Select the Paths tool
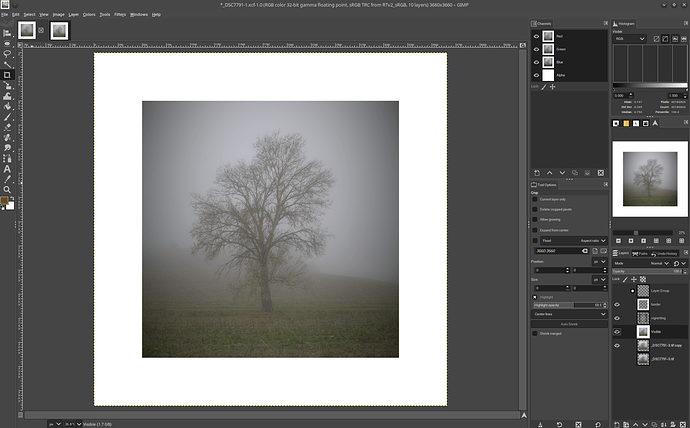 [x=7, y=158]
